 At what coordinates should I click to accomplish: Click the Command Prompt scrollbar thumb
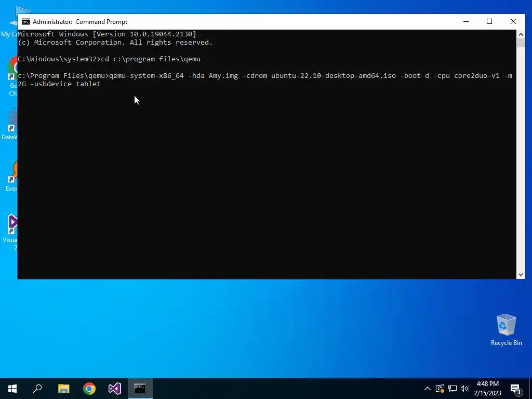(521, 43)
